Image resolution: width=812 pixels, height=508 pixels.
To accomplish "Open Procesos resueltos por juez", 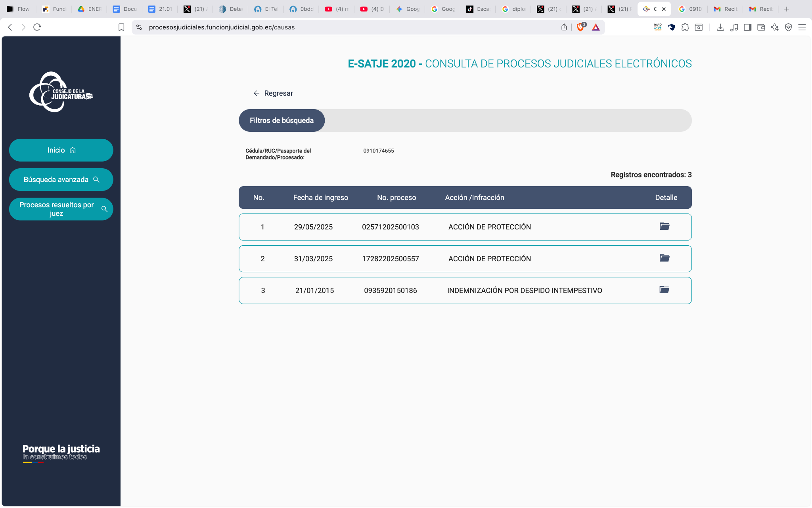I will coord(61,209).
